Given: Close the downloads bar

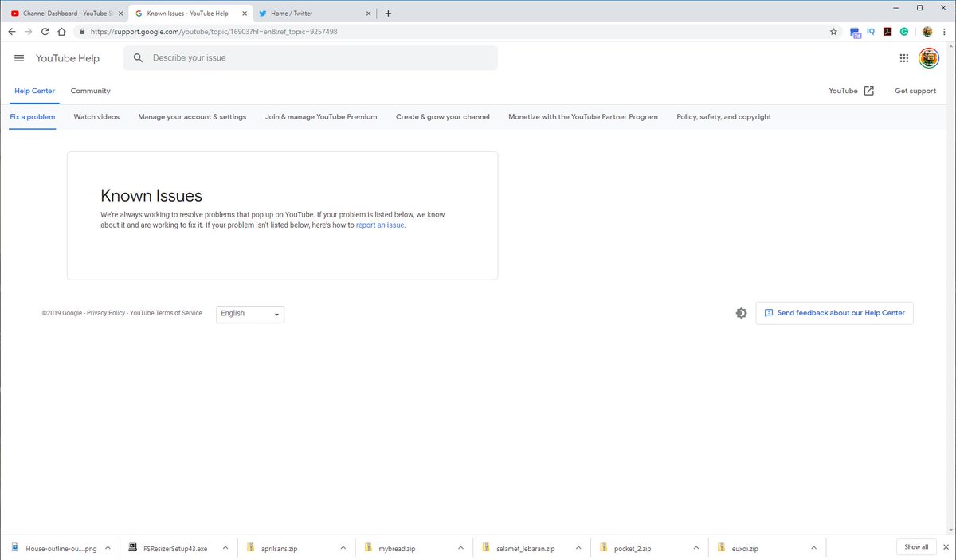Looking at the screenshot, I should tap(946, 547).
